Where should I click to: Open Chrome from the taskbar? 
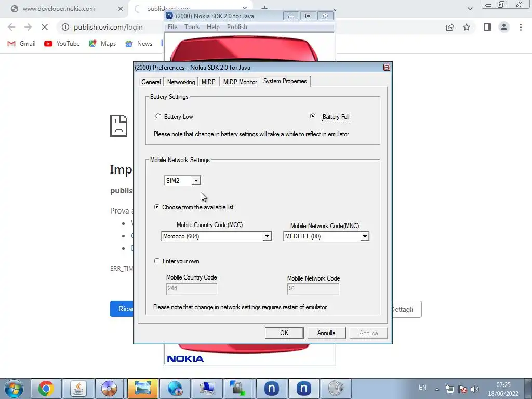(x=46, y=389)
